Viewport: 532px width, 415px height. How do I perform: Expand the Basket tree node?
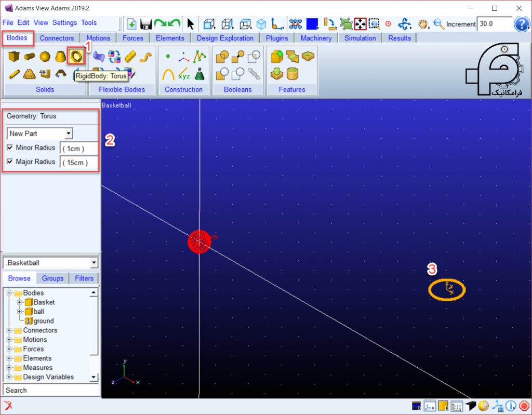click(x=19, y=302)
